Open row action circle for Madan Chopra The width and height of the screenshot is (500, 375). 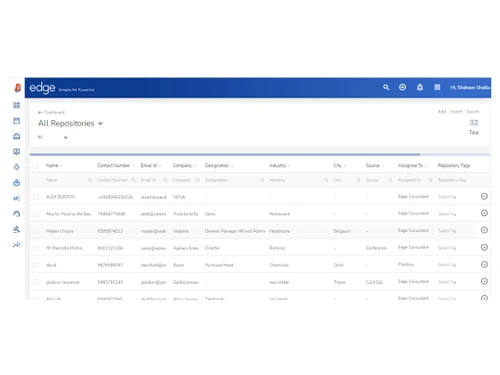point(484,230)
